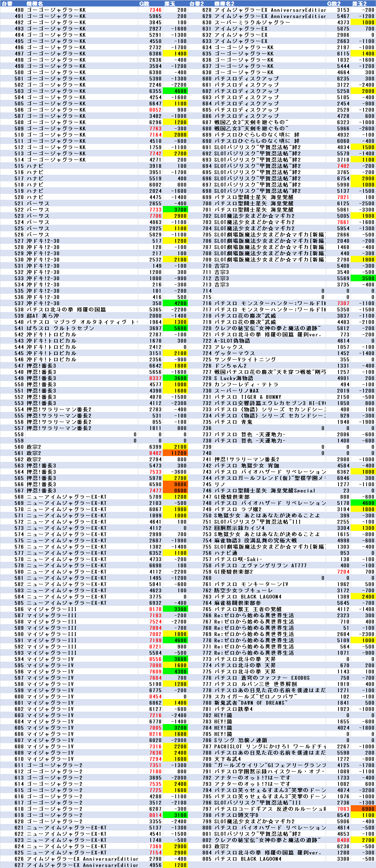This screenshot has width=376, height=868.
Task: Select the スーパーリノMAX cell
Action: pos(269,390)
